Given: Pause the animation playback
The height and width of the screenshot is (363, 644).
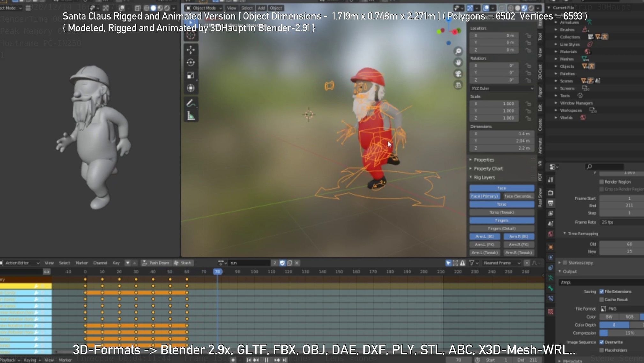Looking at the screenshot, I should (266, 360).
